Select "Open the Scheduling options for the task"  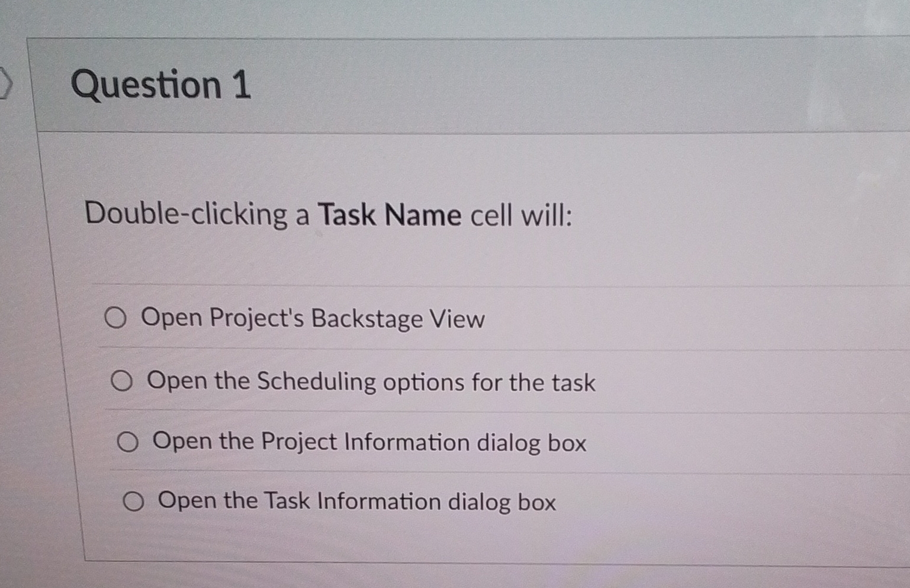tap(123, 382)
